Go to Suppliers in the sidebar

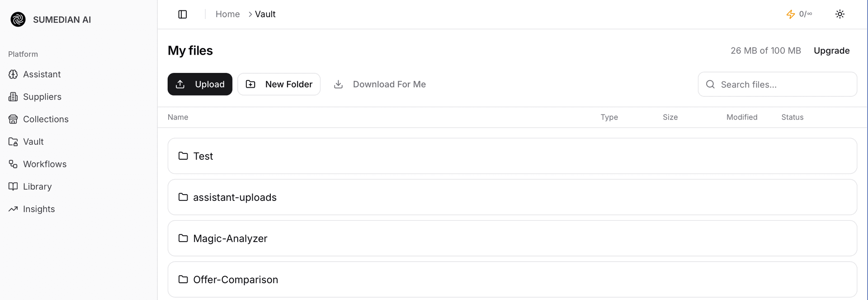click(42, 97)
